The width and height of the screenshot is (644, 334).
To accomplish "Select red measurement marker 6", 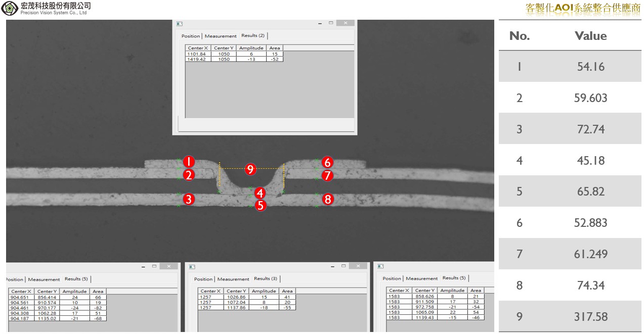I will pyautogui.click(x=327, y=162).
